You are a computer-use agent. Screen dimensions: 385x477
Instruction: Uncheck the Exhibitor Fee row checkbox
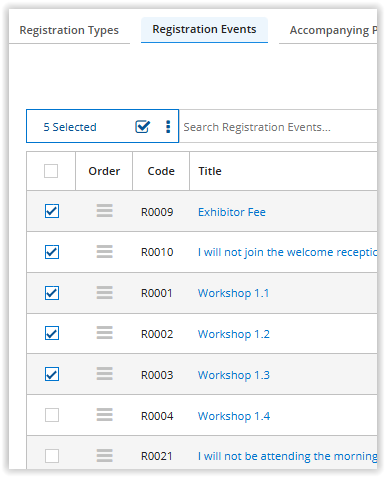tap(52, 211)
